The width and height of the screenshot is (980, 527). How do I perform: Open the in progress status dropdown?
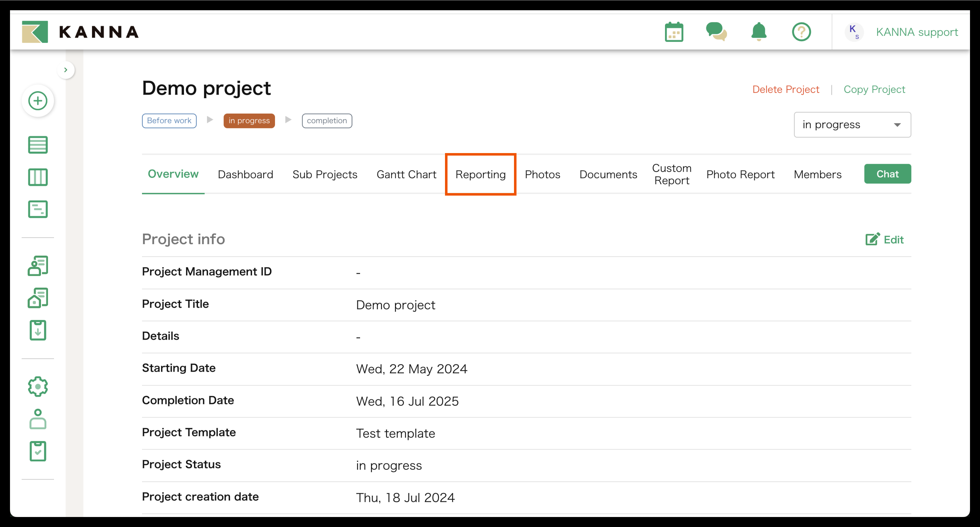click(852, 125)
